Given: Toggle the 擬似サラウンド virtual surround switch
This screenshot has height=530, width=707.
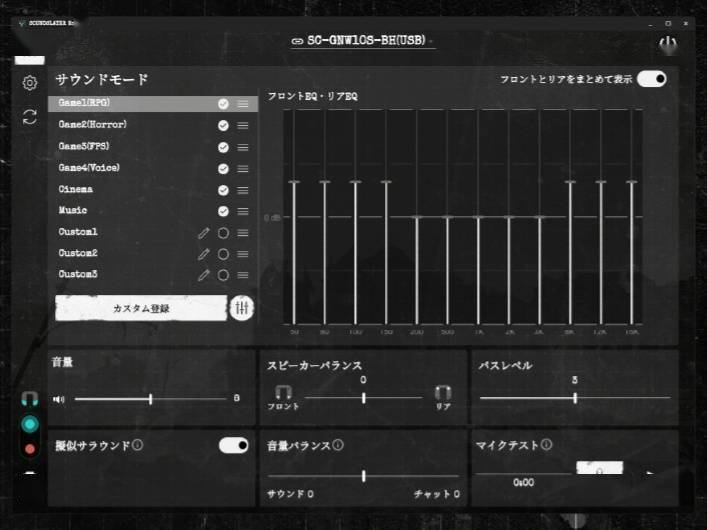Looking at the screenshot, I should [x=233, y=445].
